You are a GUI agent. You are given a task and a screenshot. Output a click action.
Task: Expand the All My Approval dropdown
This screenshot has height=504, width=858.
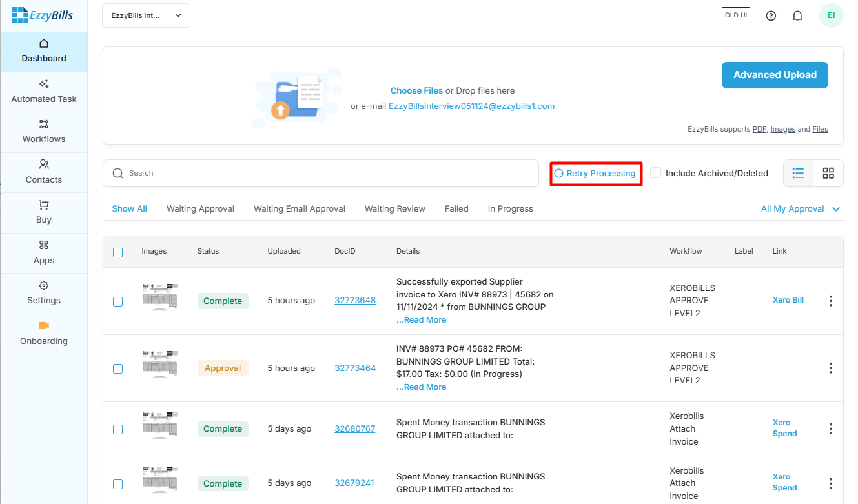point(801,209)
